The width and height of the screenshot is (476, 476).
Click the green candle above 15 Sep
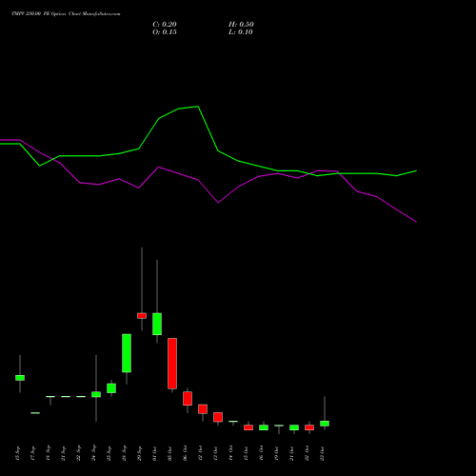tap(20, 378)
